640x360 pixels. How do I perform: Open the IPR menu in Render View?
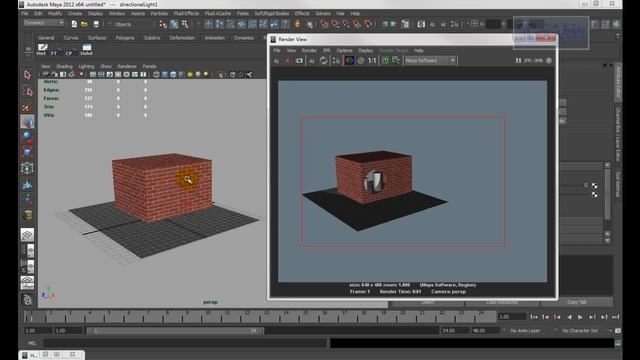(327, 51)
